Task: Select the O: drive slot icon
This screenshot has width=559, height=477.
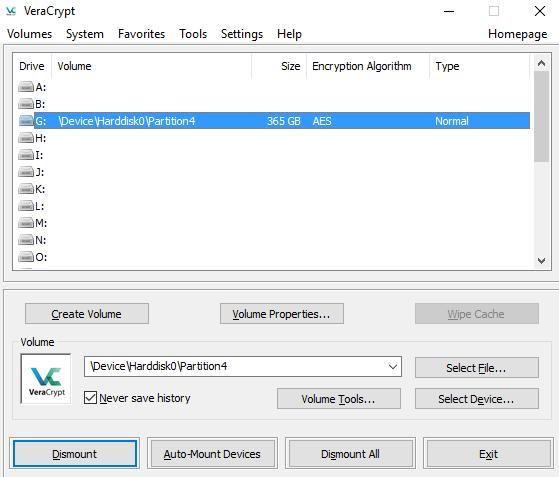Action: (x=26, y=257)
